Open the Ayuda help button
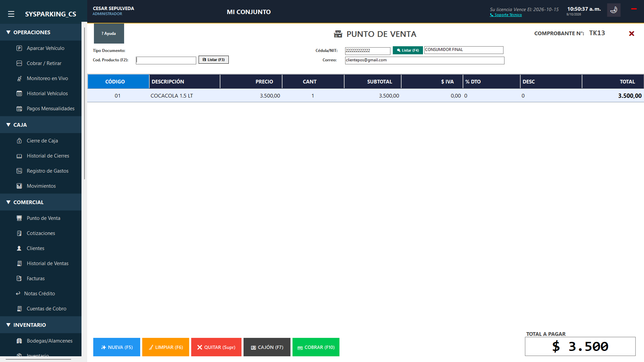 click(x=109, y=34)
